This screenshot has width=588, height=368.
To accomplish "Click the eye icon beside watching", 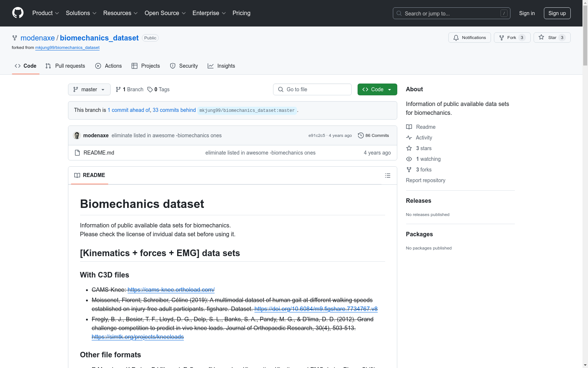I will 409,159.
